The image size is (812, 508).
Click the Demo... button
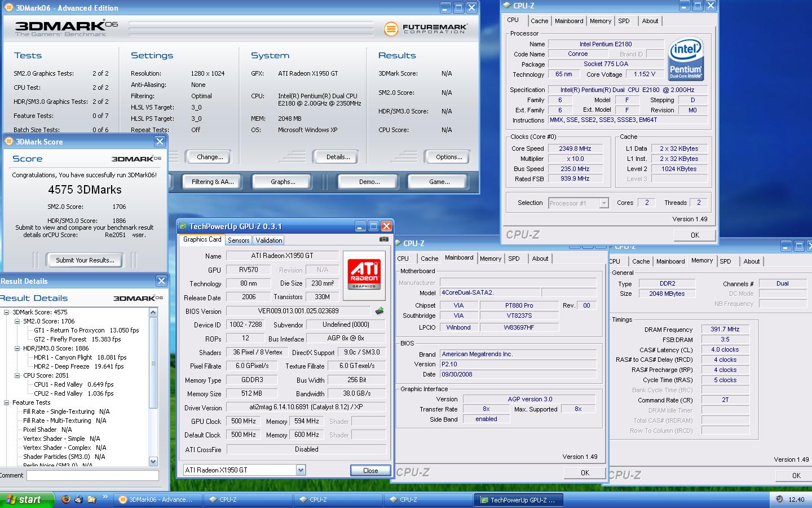[x=369, y=182]
